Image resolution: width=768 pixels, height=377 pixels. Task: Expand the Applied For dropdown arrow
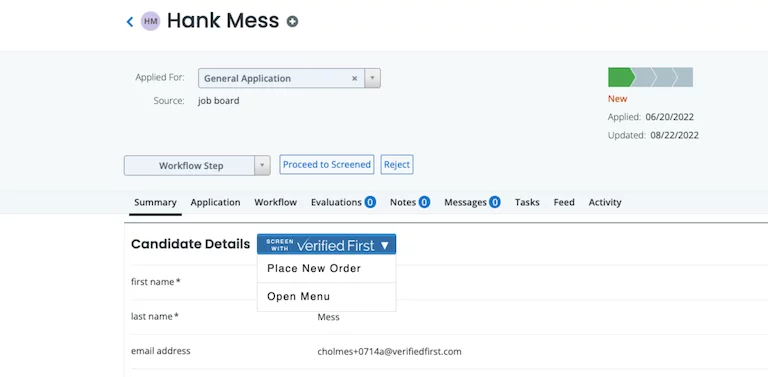tap(372, 78)
